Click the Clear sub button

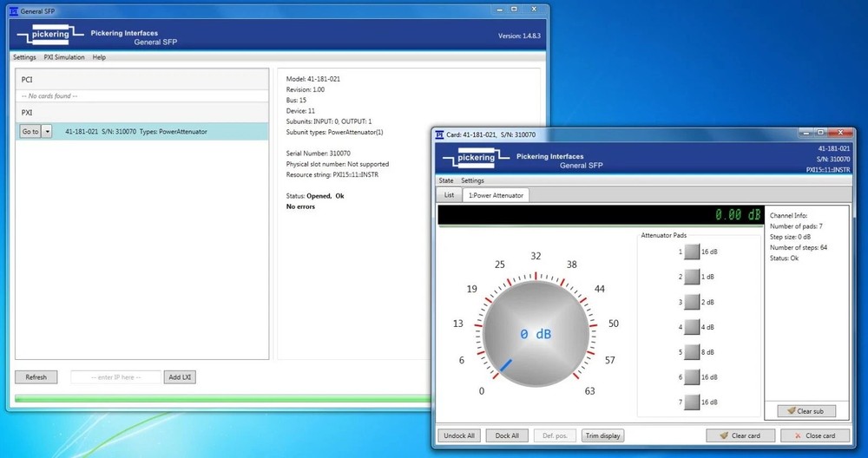tap(806, 411)
